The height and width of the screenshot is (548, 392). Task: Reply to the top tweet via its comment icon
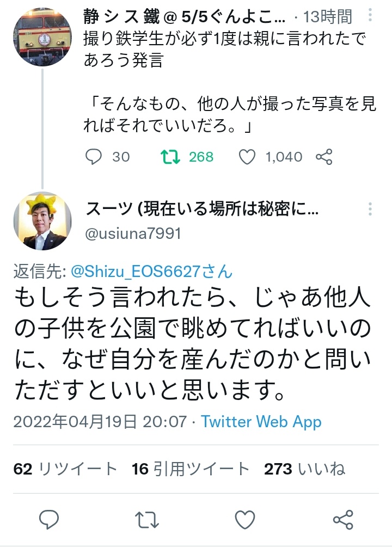click(x=94, y=157)
